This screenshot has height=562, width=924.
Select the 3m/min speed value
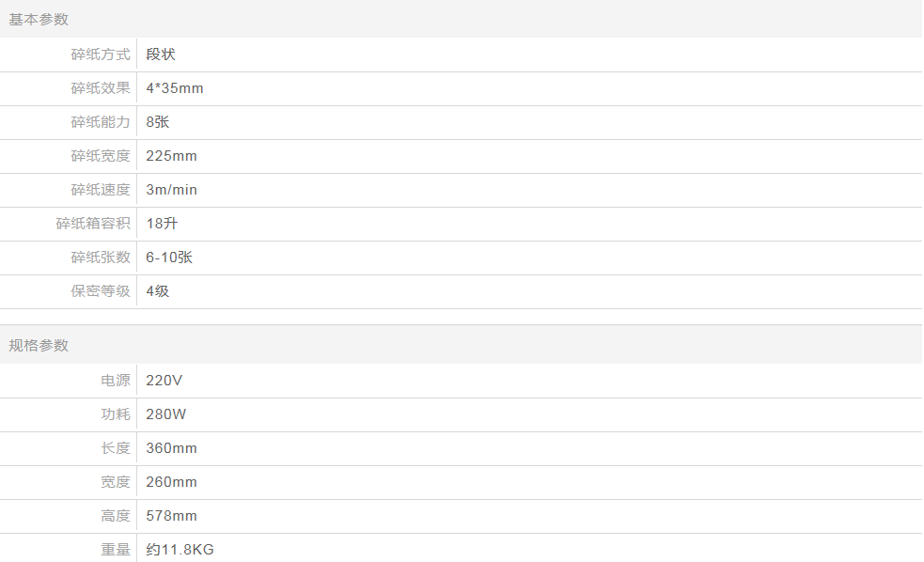(x=171, y=190)
